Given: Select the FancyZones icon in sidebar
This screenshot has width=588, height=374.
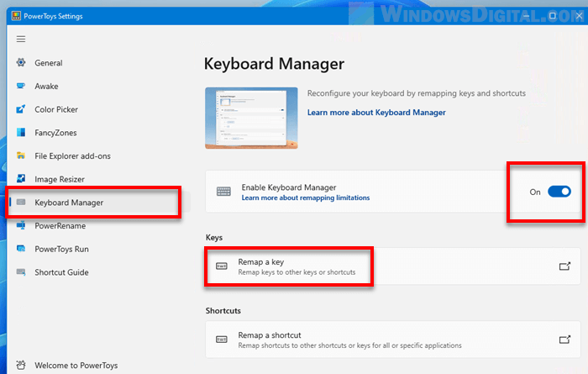Looking at the screenshot, I should point(21,133).
